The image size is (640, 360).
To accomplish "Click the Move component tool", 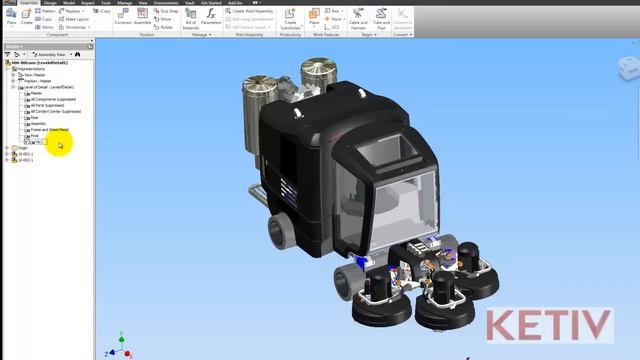I will coord(162,19).
